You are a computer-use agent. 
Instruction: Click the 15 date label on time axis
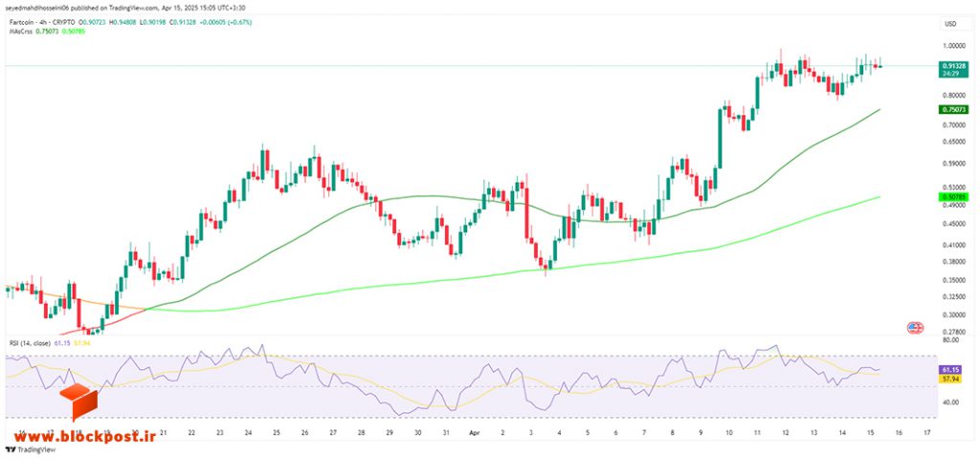[870, 432]
